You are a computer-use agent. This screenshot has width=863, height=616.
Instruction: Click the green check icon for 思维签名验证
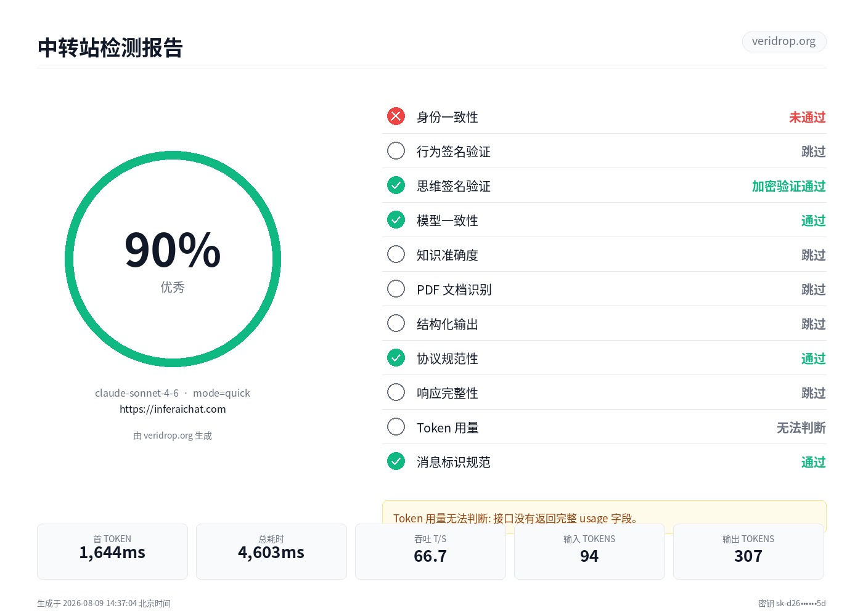396,185
